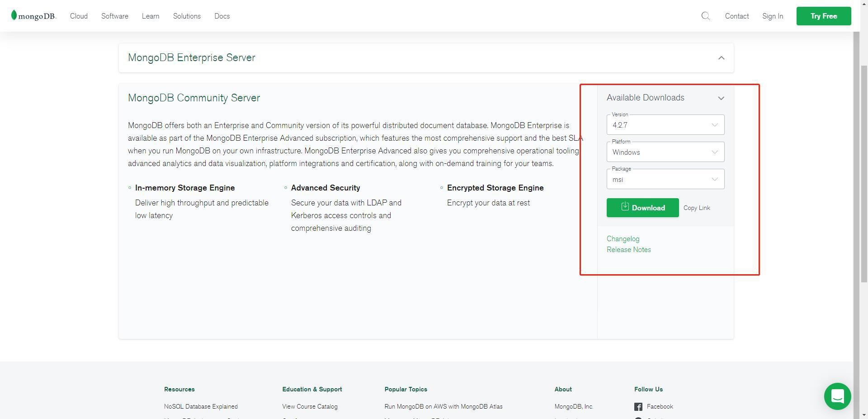This screenshot has width=868, height=419.
Task: Click the Resources footer heading
Action: click(x=179, y=389)
